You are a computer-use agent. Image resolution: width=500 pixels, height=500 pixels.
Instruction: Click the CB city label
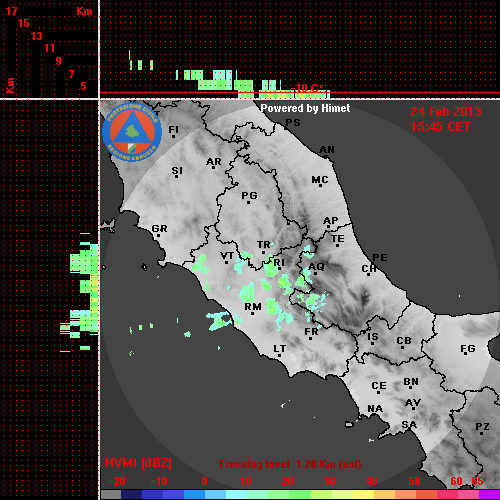tap(404, 341)
